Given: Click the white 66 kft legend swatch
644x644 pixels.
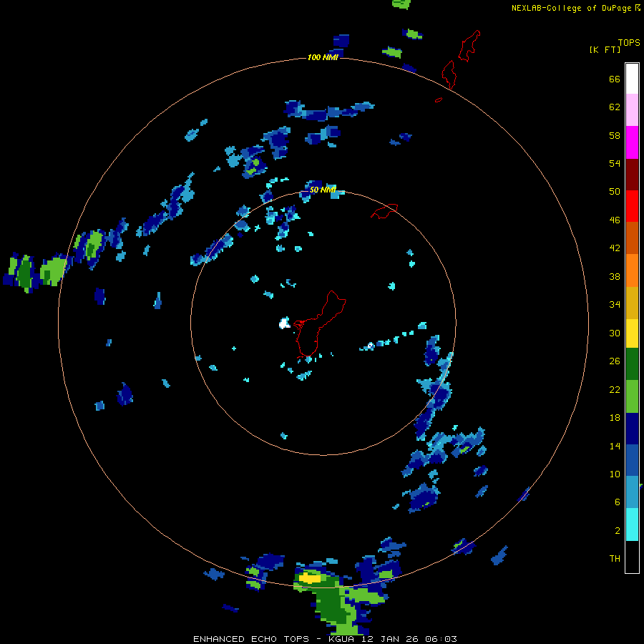Looking at the screenshot, I should click(632, 79).
